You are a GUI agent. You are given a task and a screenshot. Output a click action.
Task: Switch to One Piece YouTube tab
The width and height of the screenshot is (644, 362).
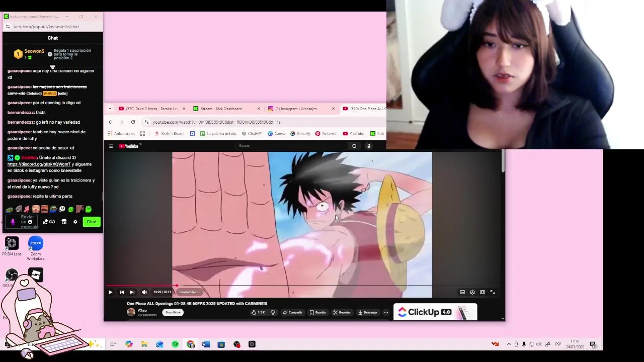[x=364, y=109]
